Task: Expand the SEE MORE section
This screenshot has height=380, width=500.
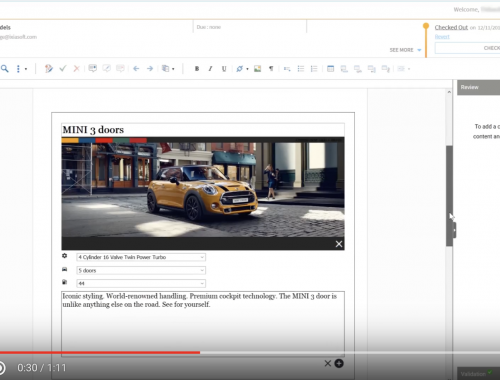Action: (x=405, y=50)
